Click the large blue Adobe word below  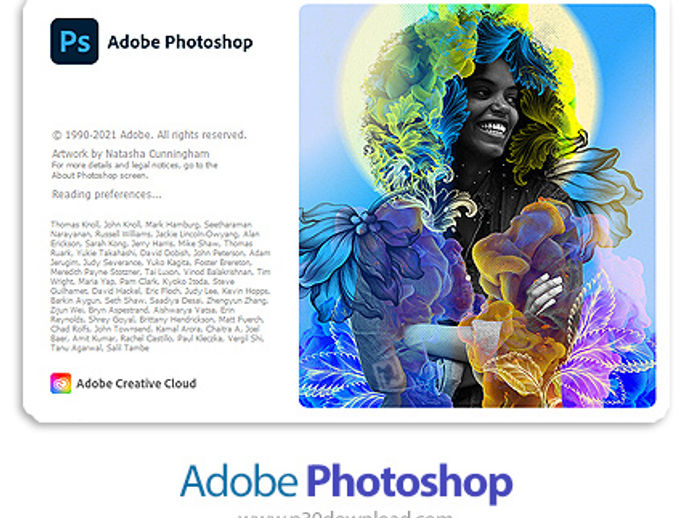[x=239, y=481]
